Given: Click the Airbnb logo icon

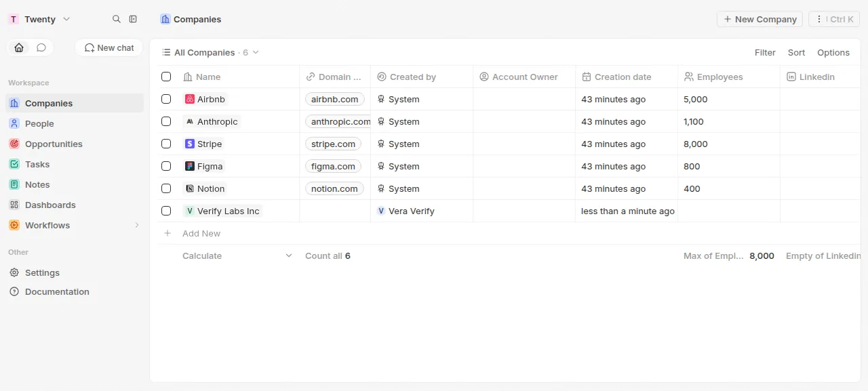Looking at the screenshot, I should click(190, 99).
